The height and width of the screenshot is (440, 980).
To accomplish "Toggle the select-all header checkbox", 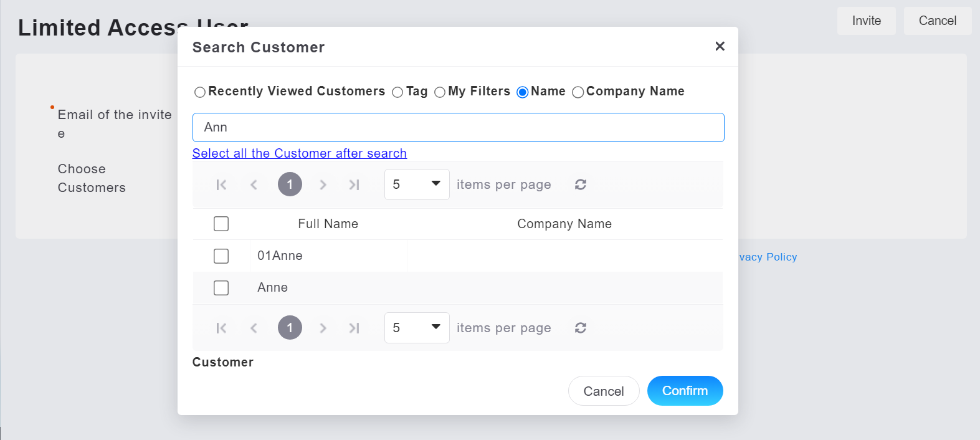I will (x=221, y=224).
